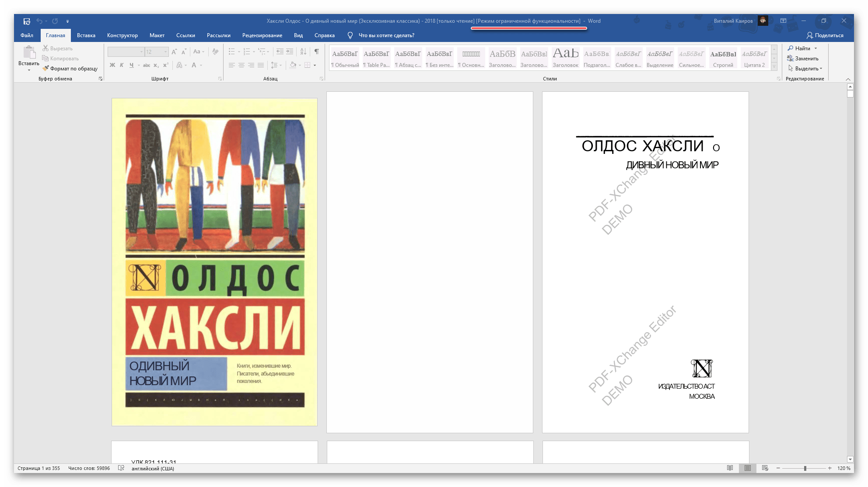Image resolution: width=868 pixels, height=487 pixels.
Task: Click the clear formatting eraser icon
Action: coord(215,52)
